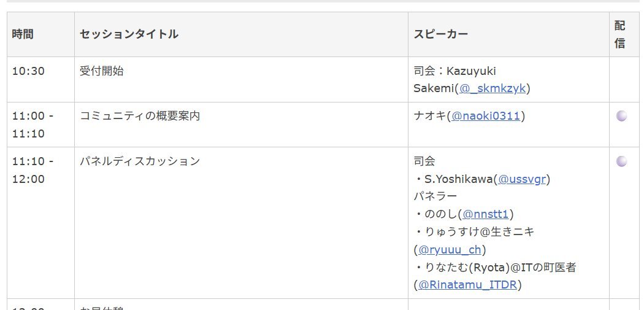Open the @naoki0311 speaker link
The width and height of the screenshot is (644, 310).
486,117
